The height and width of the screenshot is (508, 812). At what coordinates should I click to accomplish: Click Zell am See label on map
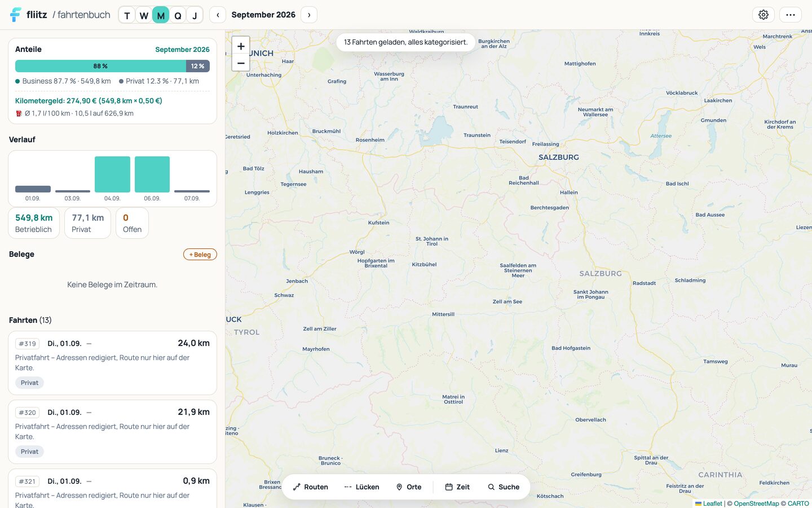pyautogui.click(x=507, y=301)
